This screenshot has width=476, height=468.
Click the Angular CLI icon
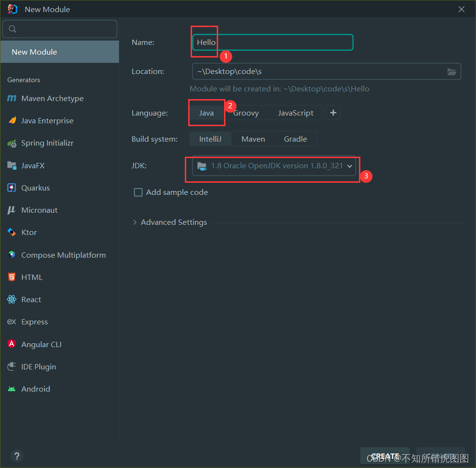(12, 344)
